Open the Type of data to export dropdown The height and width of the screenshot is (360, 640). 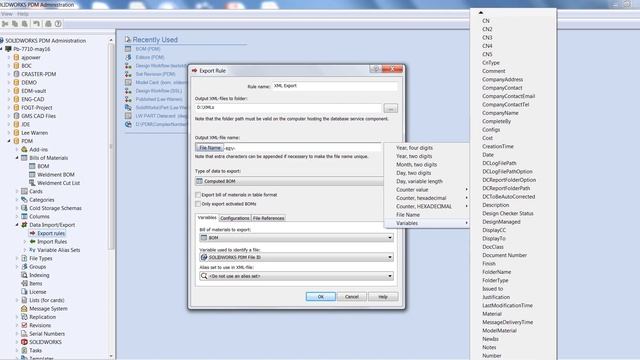tap(289, 181)
